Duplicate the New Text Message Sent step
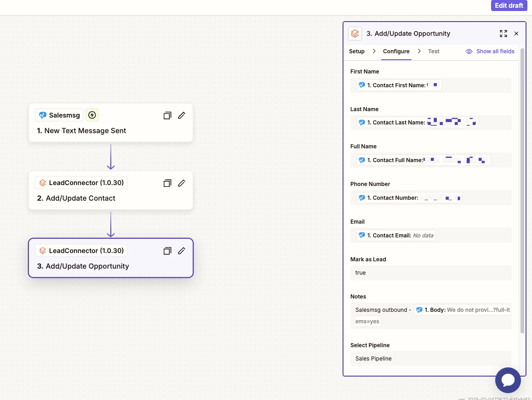 click(167, 116)
